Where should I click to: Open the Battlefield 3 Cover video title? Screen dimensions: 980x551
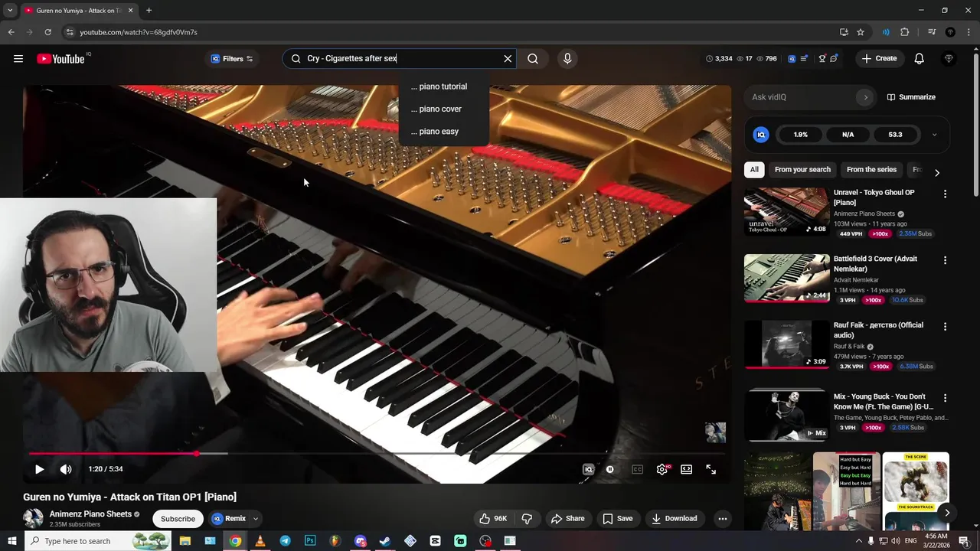pyautogui.click(x=875, y=264)
